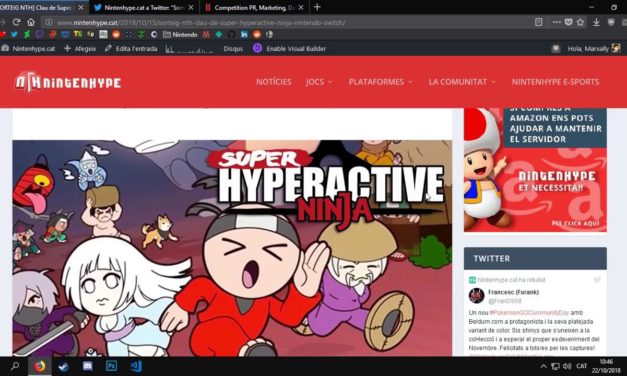
Task: Open Visual Studio Code from the taskbar
Action: (136, 366)
